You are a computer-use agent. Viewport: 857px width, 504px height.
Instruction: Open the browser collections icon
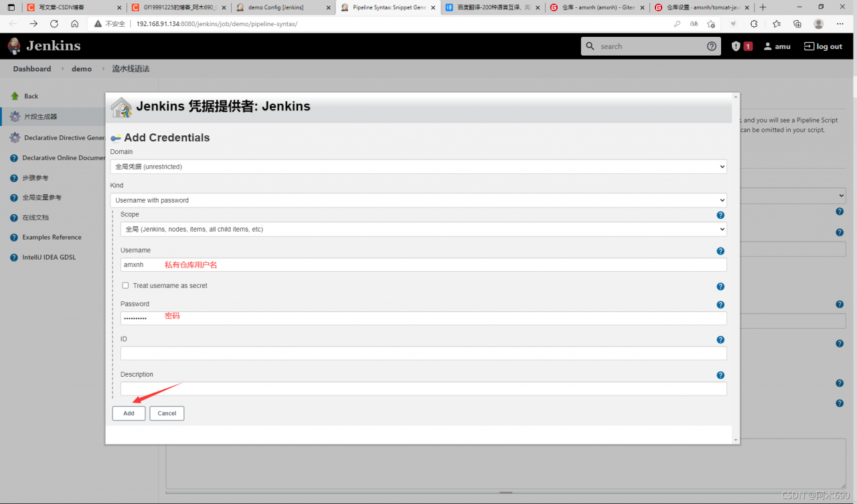click(x=797, y=23)
